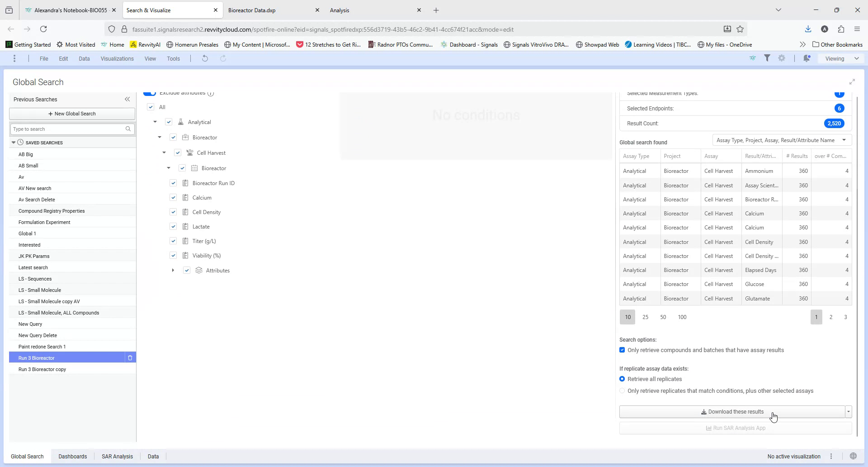The image size is (868, 467).
Task: Collapse the Previous Searches panel
Action: [x=127, y=99]
